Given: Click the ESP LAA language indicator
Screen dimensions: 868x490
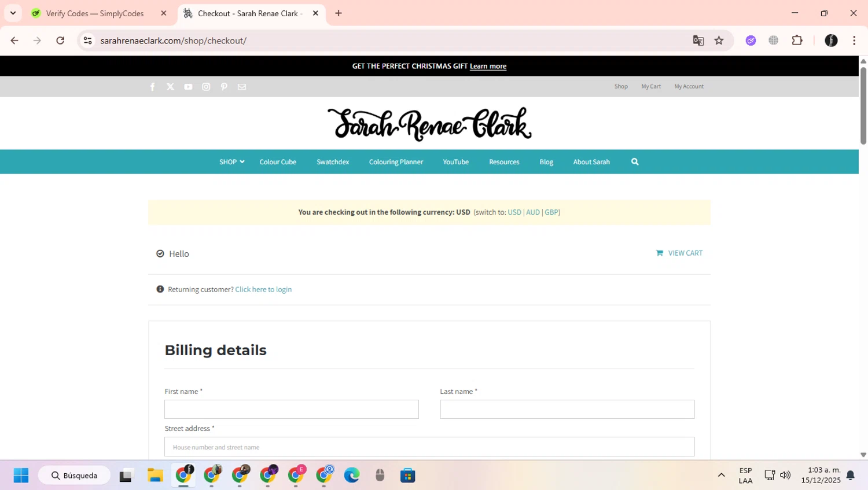Looking at the screenshot, I should (x=745, y=476).
